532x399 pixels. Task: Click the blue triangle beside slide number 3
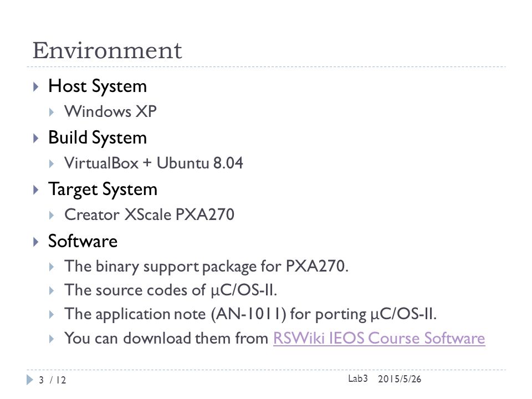pyautogui.click(x=30, y=380)
